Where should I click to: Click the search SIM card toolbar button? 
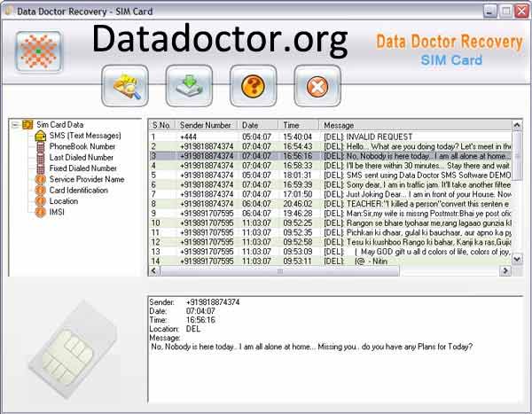(125, 86)
